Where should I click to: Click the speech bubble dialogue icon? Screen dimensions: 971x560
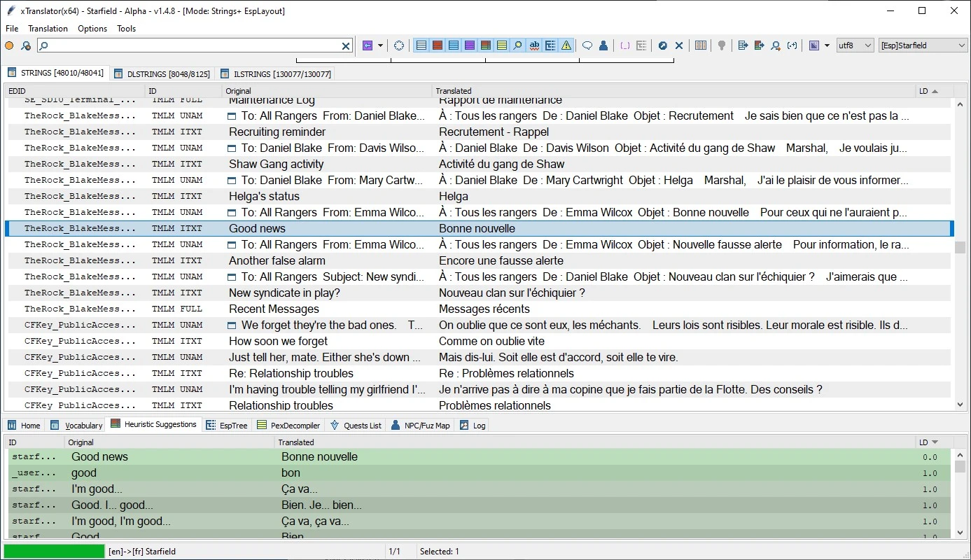coord(587,45)
